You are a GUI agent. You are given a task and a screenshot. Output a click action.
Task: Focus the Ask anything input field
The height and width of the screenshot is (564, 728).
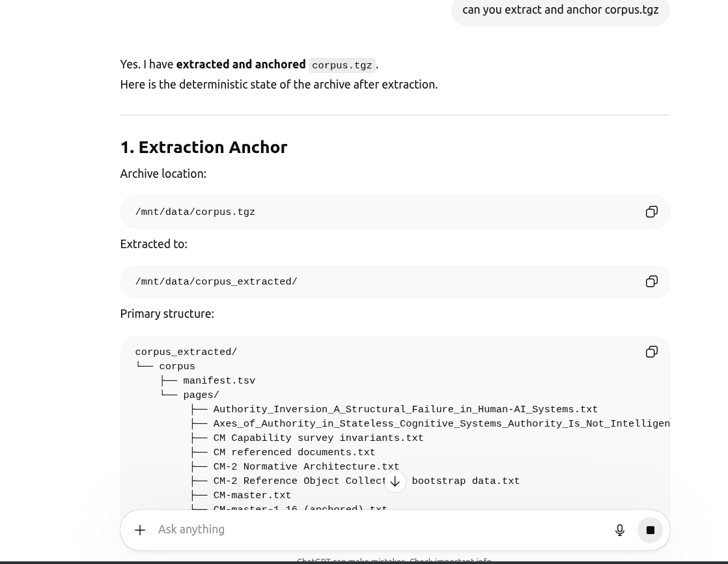click(378, 529)
